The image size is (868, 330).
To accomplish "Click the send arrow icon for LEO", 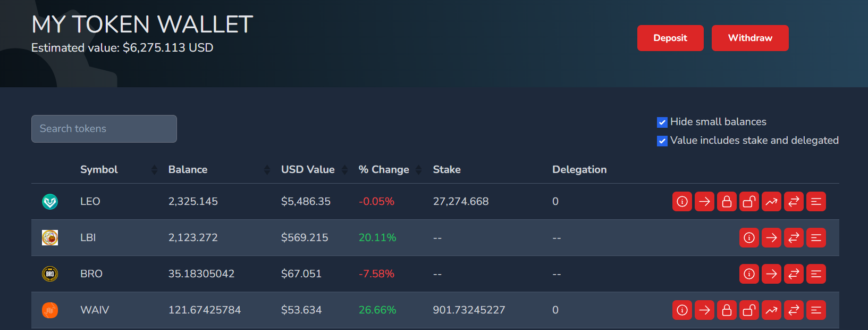I will (x=704, y=202).
